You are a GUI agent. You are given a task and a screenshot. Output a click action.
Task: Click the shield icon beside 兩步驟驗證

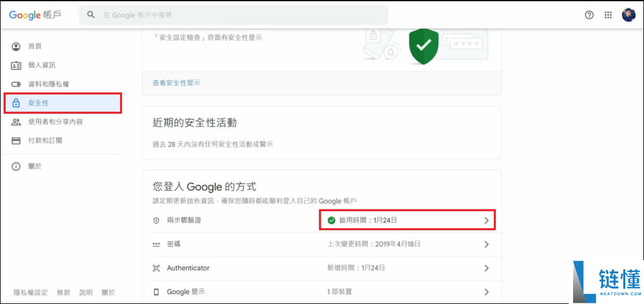click(x=156, y=220)
